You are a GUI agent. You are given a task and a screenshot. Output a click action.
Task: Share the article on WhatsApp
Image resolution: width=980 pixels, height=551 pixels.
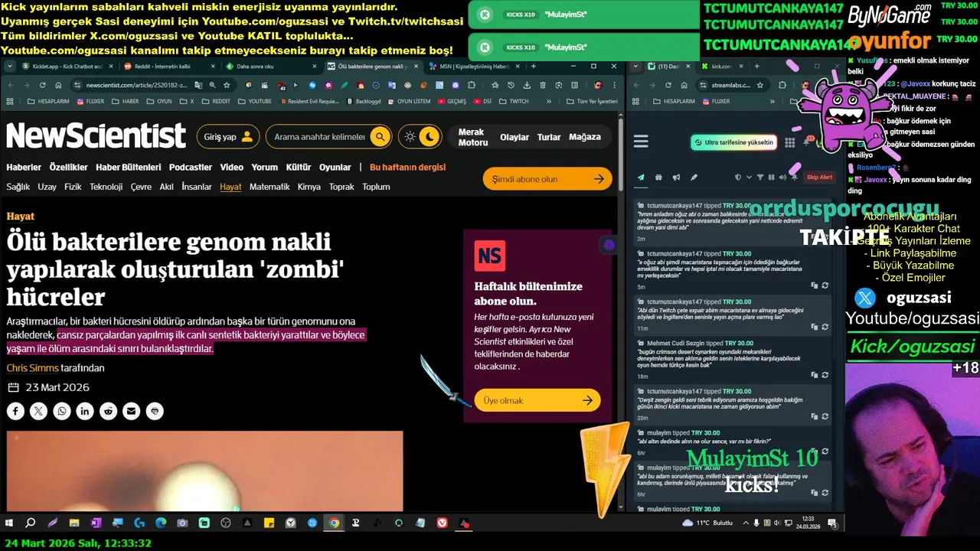(x=62, y=411)
